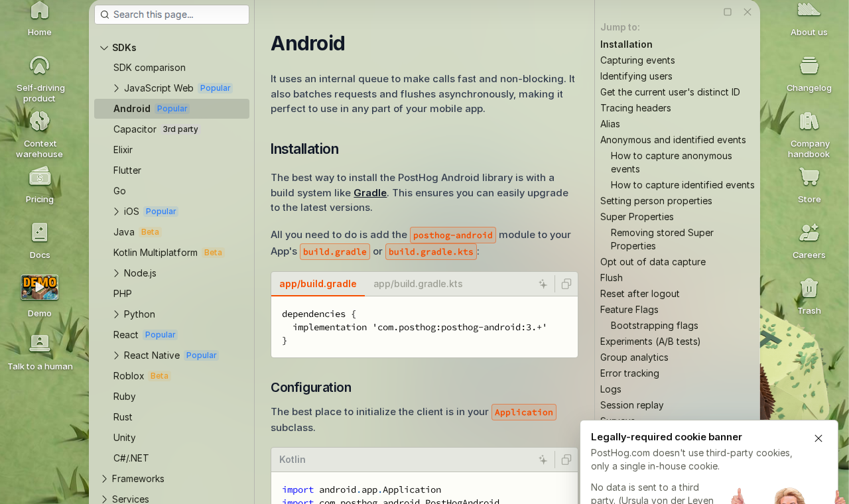Expand the JavaScript Web subsection
The height and width of the screenshot is (504, 849).
[117, 88]
